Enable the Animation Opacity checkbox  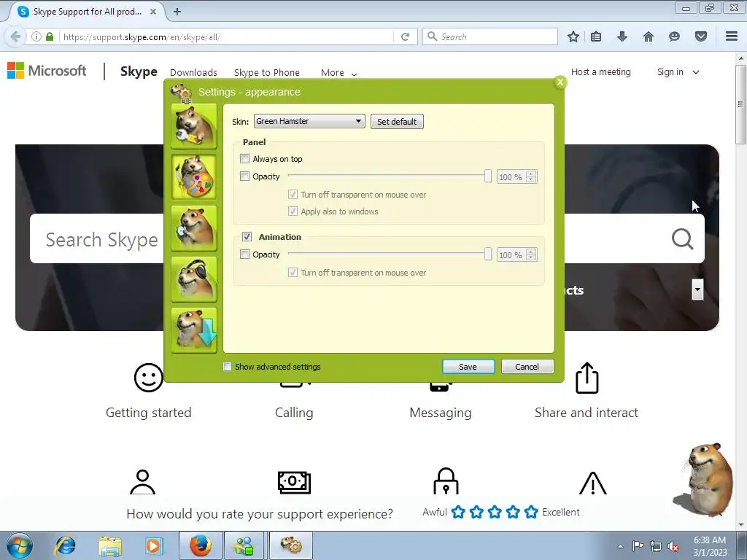pyautogui.click(x=245, y=254)
